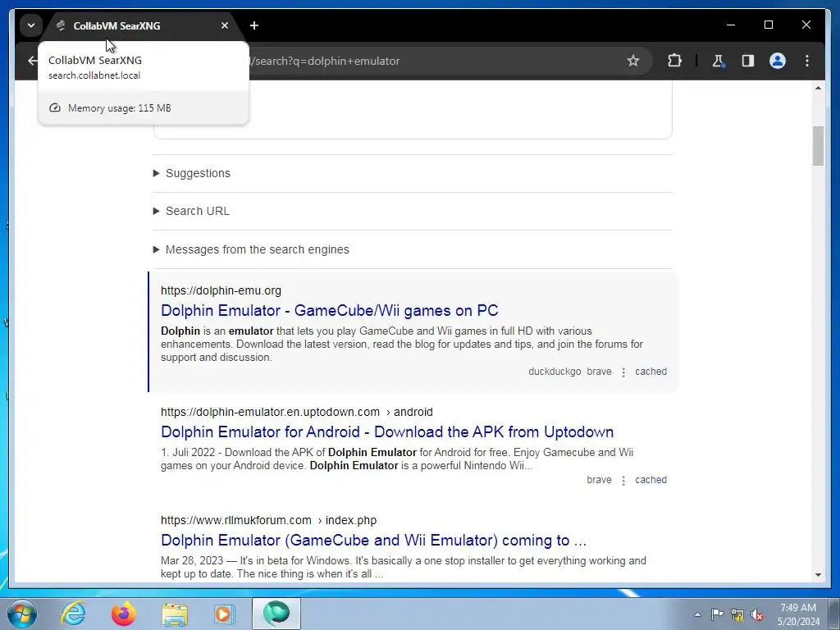The height and width of the screenshot is (630, 840).
Task: Click brave label on dolphin-emu.org result
Action: [x=599, y=372]
